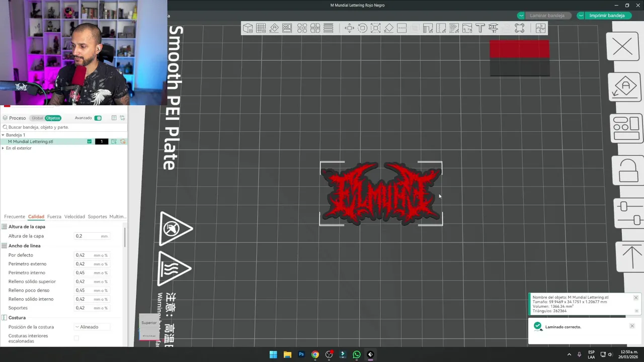Open dropdown arrow beside Laminar bandeja
Image resolution: width=644 pixels, height=362 pixels.
coord(521,16)
